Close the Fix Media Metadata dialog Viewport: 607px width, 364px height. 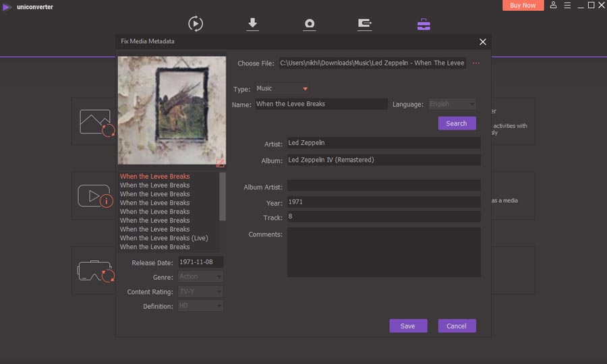[x=482, y=42]
